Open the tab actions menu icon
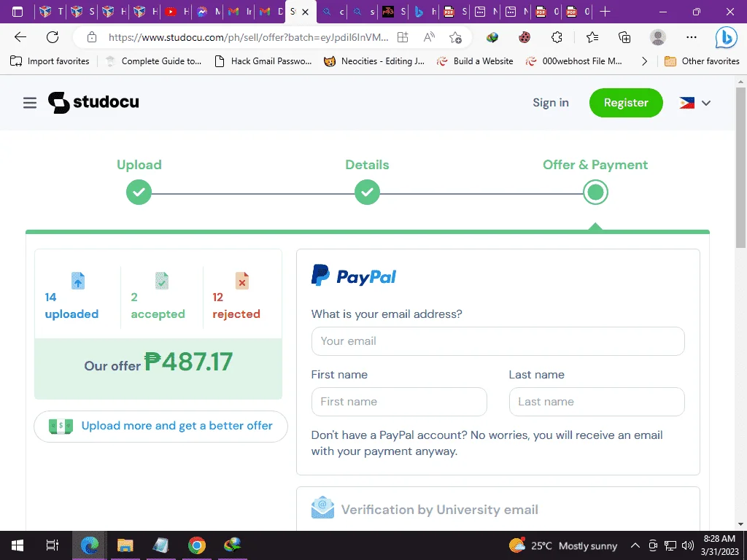747x560 pixels. pyautogui.click(x=18, y=12)
